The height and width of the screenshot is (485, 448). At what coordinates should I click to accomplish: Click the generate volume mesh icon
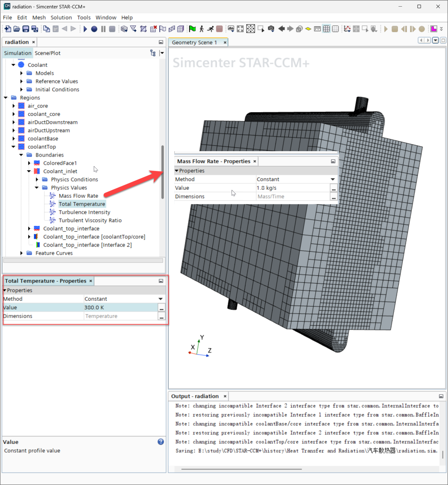[x=181, y=29]
